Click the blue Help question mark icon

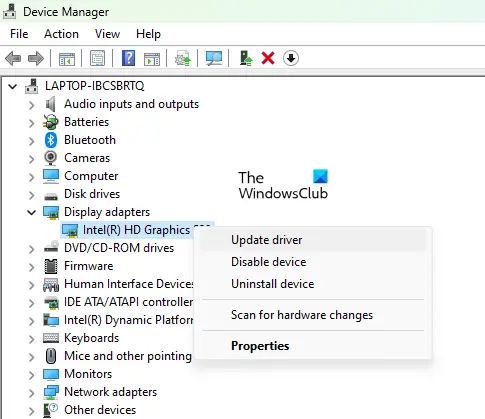pos(128,58)
